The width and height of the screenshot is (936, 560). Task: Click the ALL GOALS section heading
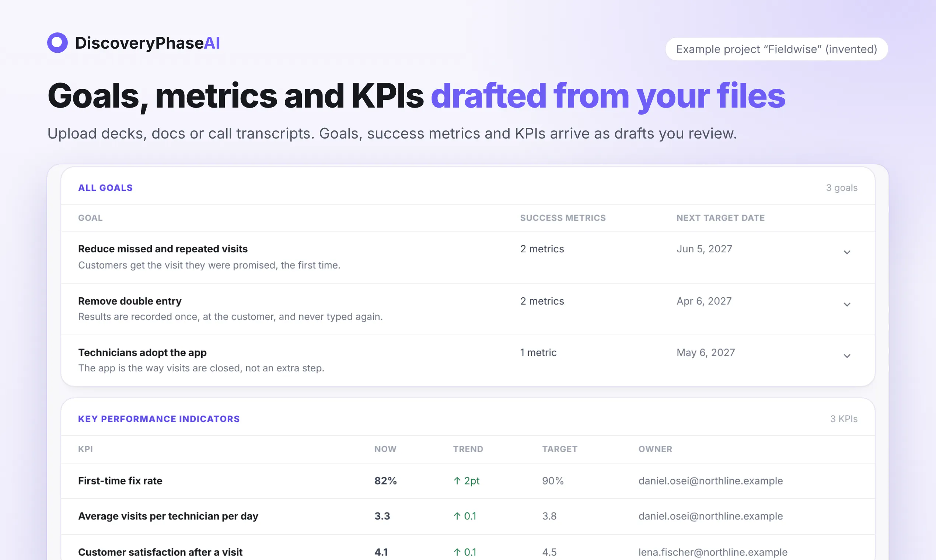pyautogui.click(x=105, y=188)
